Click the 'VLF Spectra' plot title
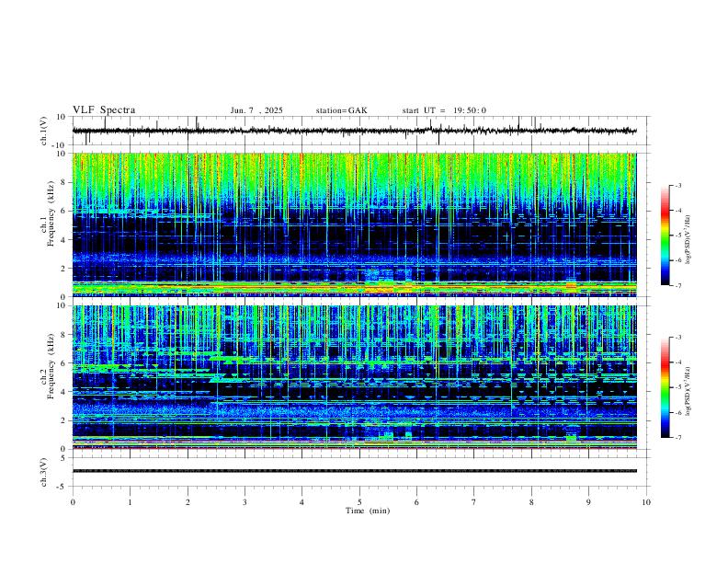The image size is (728, 563). tap(104, 110)
